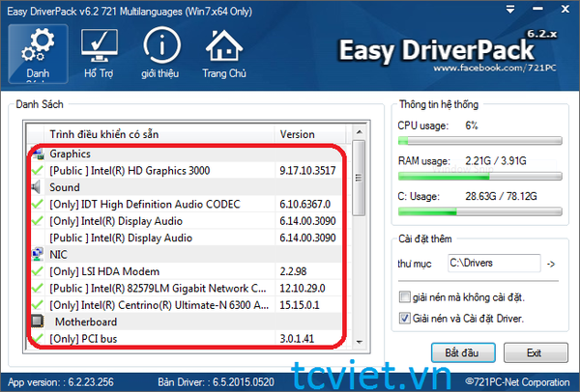Click the Bắt đầu button
Viewport: 580px width, 392px height.
click(x=463, y=352)
